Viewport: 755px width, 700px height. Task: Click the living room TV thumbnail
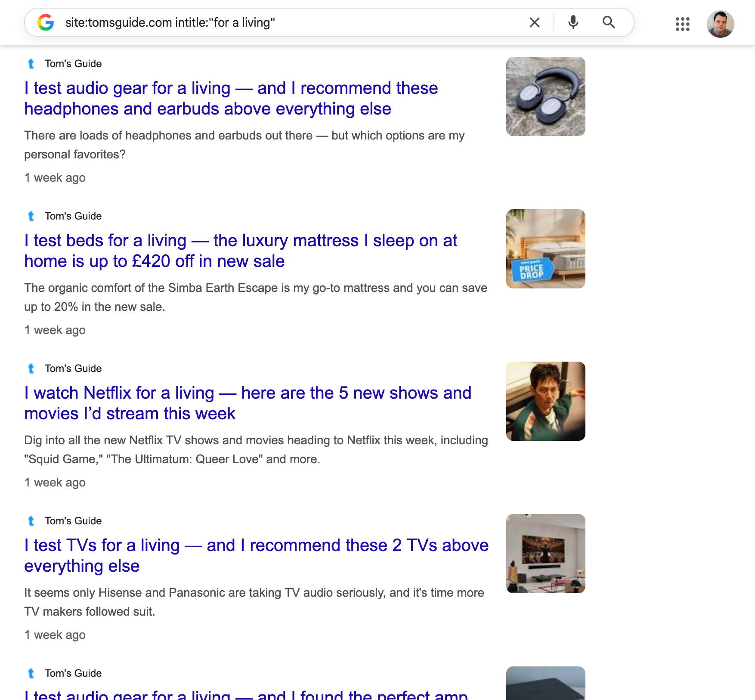(x=545, y=554)
